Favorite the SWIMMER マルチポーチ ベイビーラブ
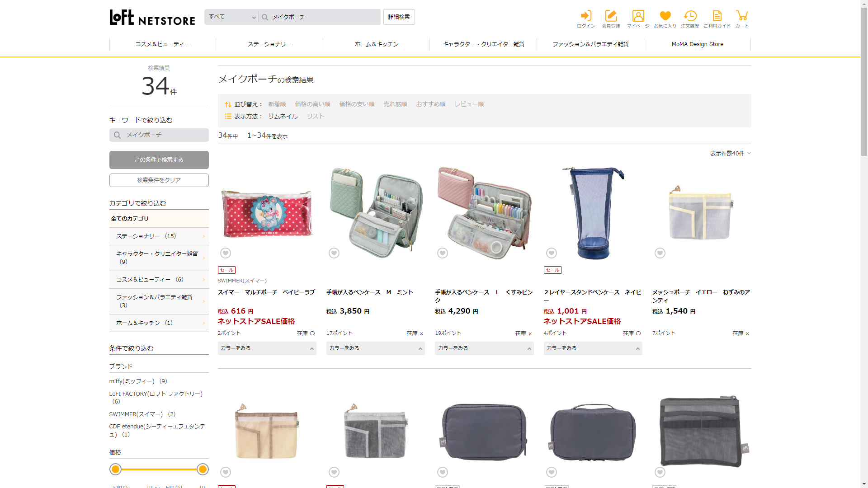Viewport: 868px width, 488px height. [x=226, y=253]
